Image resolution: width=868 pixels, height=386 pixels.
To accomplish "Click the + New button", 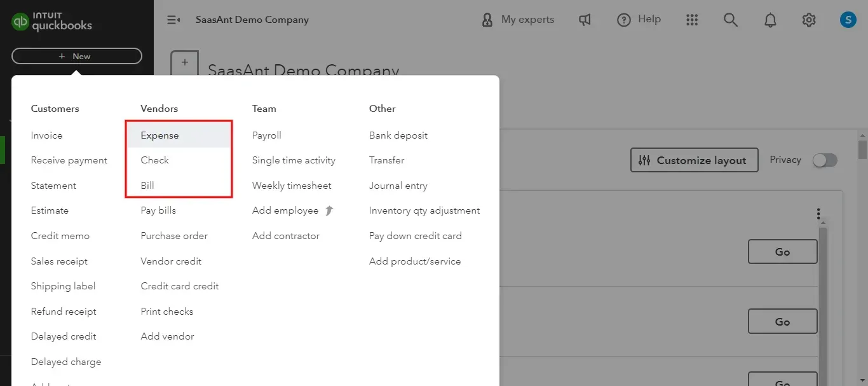I will coord(77,56).
